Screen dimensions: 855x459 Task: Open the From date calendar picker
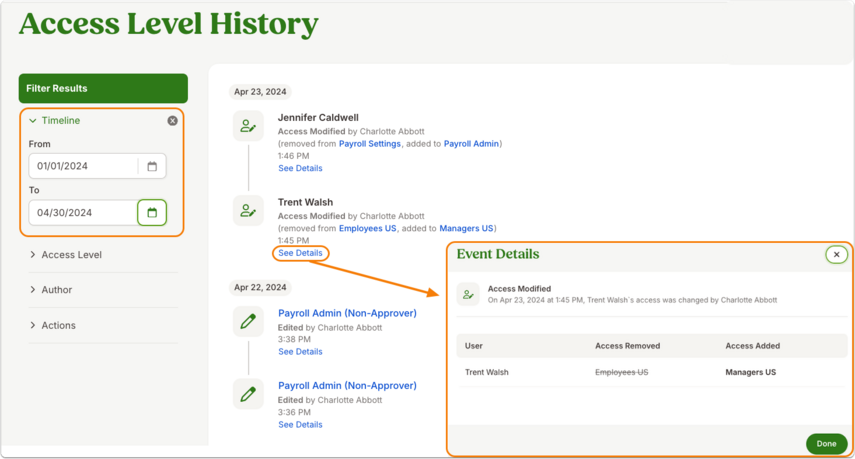(152, 166)
